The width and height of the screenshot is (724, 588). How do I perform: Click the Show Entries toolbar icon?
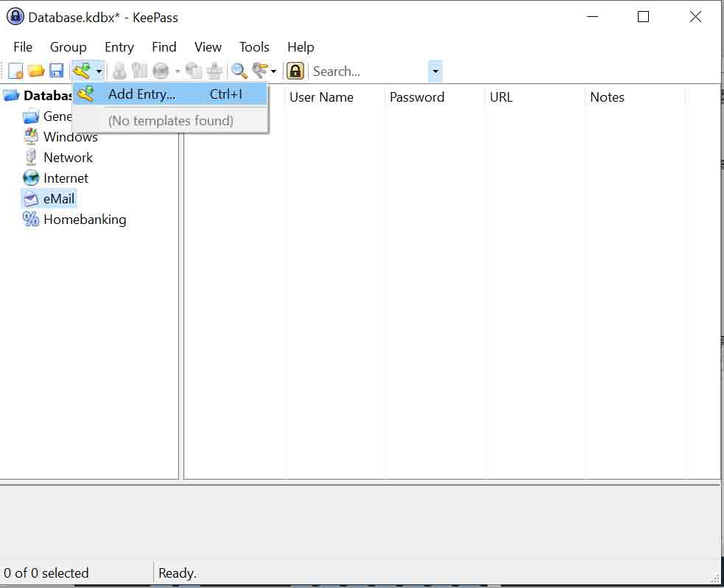pyautogui.click(x=260, y=71)
